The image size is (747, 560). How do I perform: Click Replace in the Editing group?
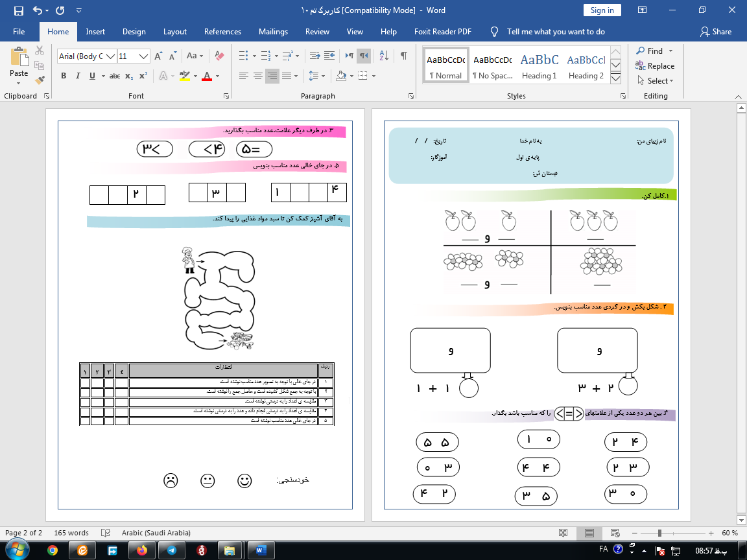(x=655, y=66)
